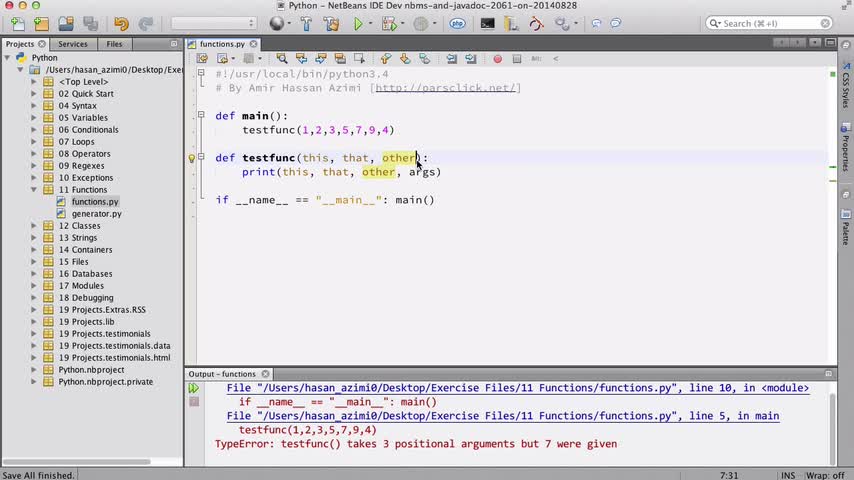Select the 19 Projects.testimonials.html folder
This screenshot has height=480, width=854.
pyautogui.click(x=114, y=357)
